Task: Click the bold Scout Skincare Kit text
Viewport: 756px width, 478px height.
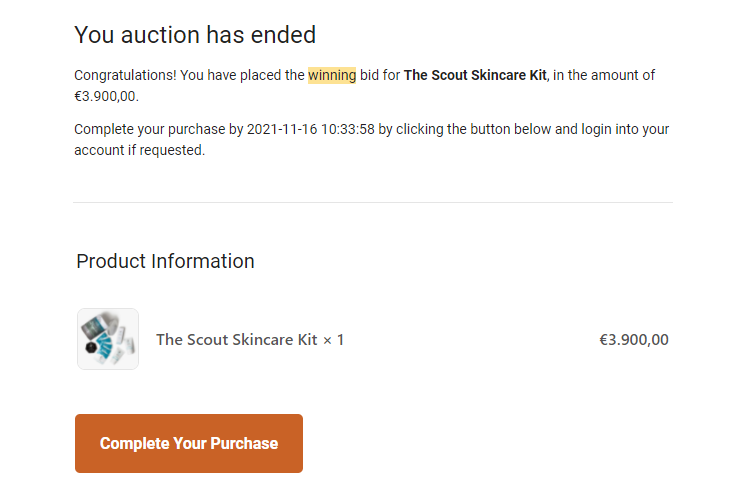Action: [x=475, y=76]
